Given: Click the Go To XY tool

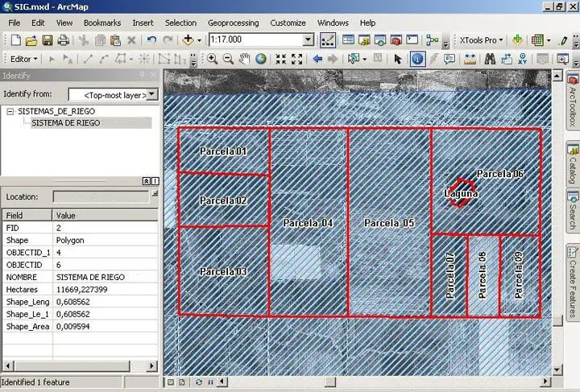Looking at the screenshot, I should tap(538, 59).
